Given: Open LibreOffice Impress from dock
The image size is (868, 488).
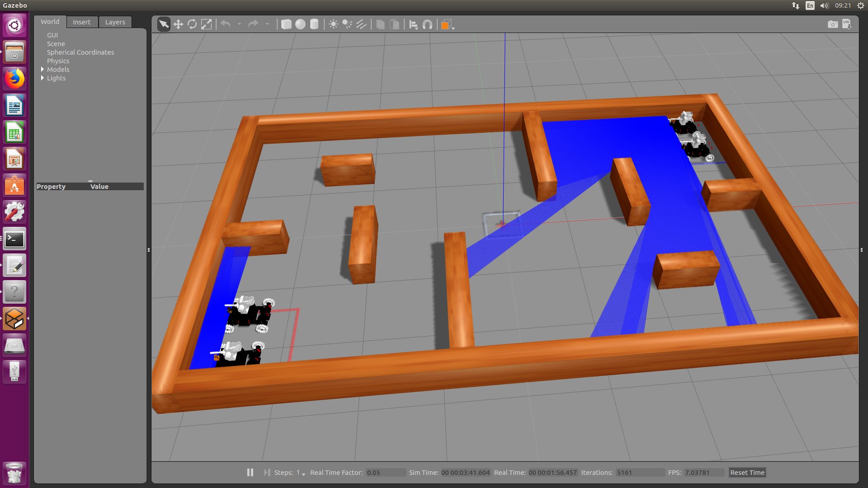Looking at the screenshot, I should (14, 159).
